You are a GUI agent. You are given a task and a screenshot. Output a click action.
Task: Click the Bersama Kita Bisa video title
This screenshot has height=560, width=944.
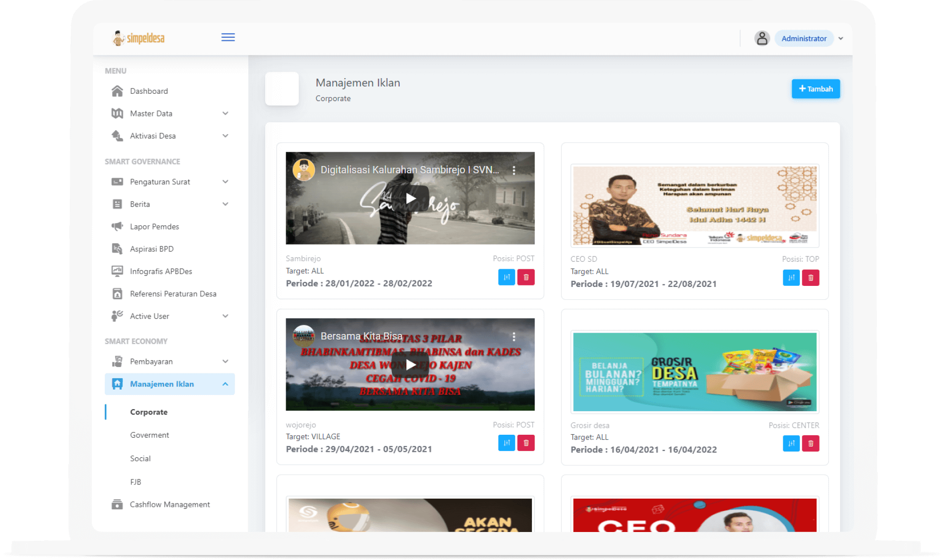[361, 336]
